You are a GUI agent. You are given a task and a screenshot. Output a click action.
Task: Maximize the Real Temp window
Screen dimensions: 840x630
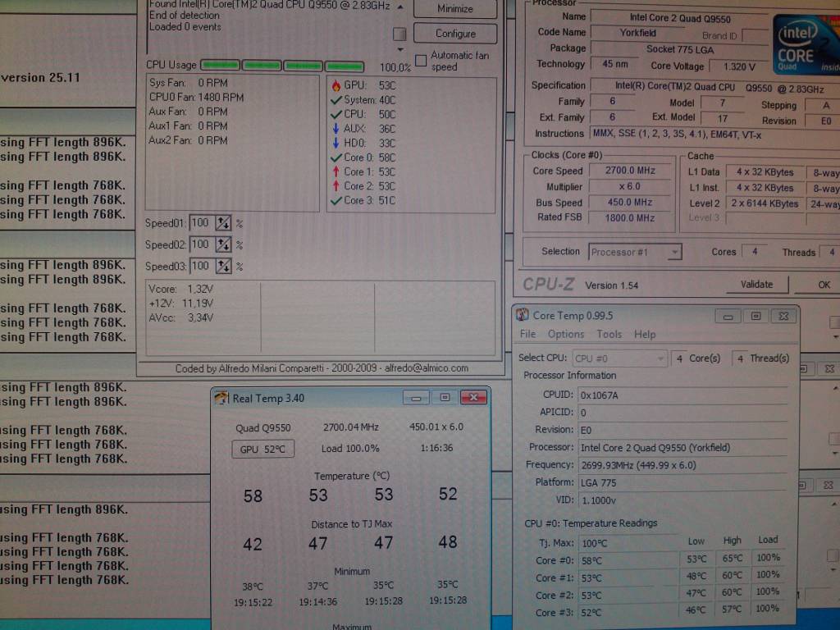click(x=445, y=398)
